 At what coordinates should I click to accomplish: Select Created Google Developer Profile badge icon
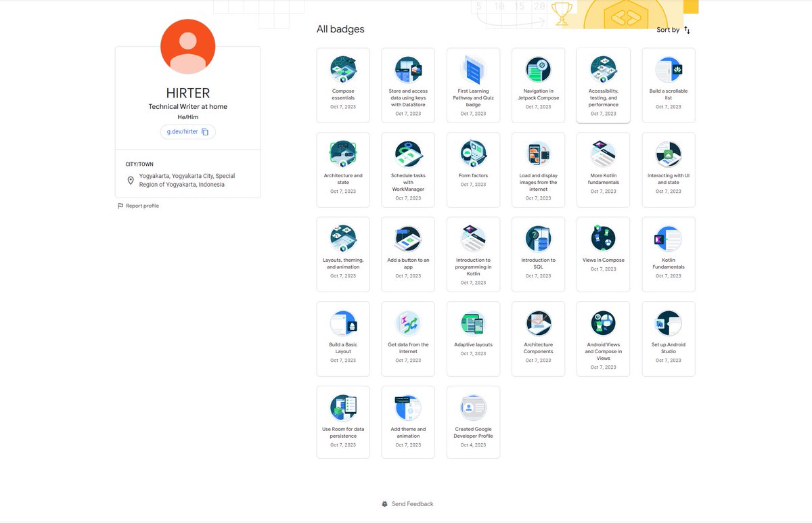(473, 408)
